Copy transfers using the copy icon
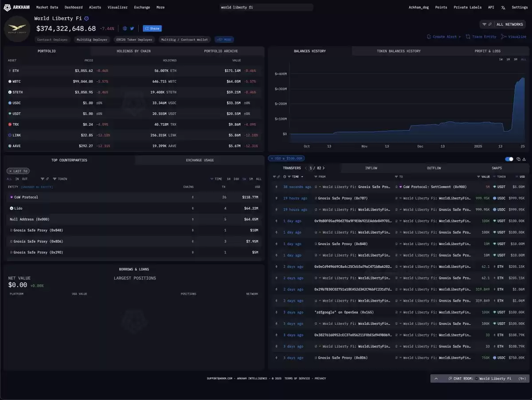Image resolution: width=532 pixels, height=400 pixels. (x=518, y=159)
